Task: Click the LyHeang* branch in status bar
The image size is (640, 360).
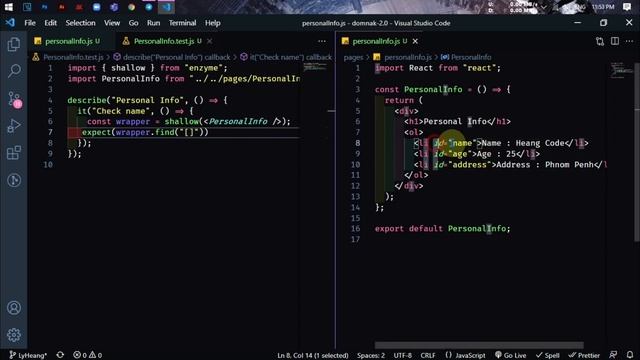Action: click(x=28, y=355)
